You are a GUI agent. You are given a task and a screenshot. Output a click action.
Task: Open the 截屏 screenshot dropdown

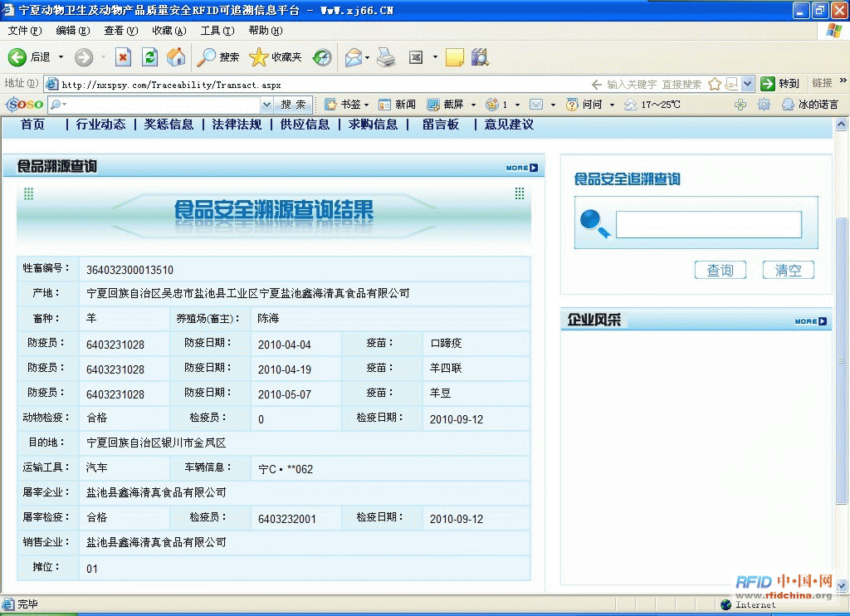pyautogui.click(x=473, y=105)
